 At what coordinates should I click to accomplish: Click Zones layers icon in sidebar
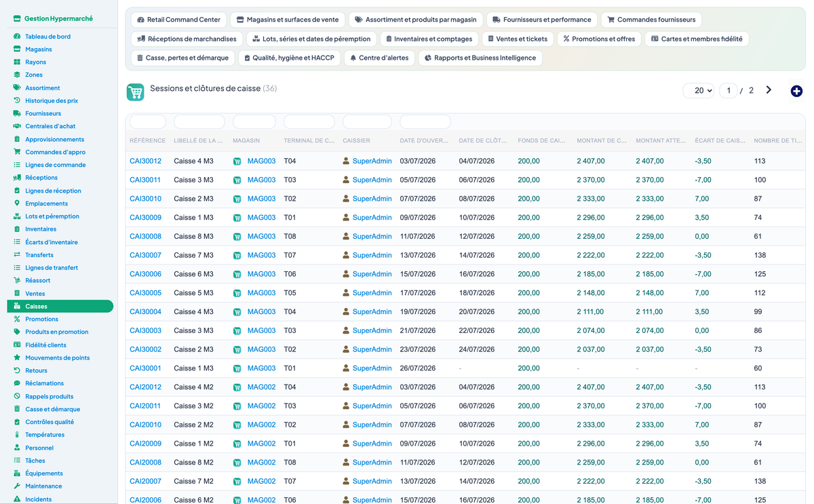coord(17,75)
